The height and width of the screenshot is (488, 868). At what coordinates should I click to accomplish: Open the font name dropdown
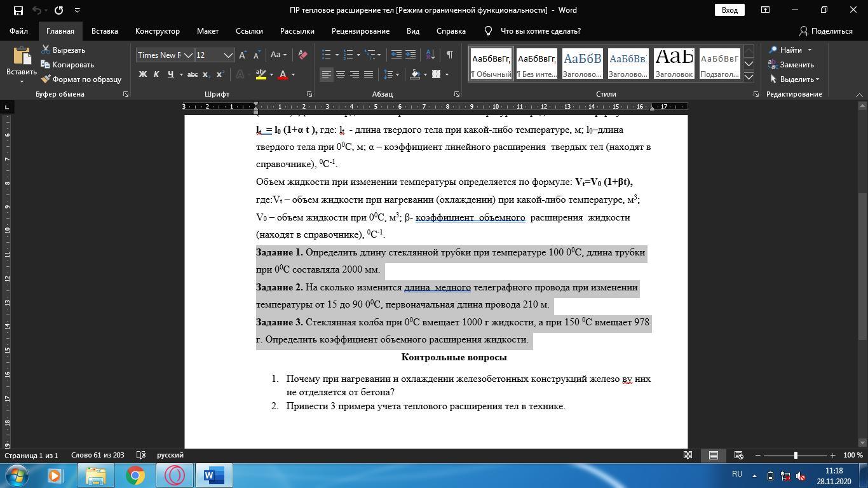coord(188,55)
